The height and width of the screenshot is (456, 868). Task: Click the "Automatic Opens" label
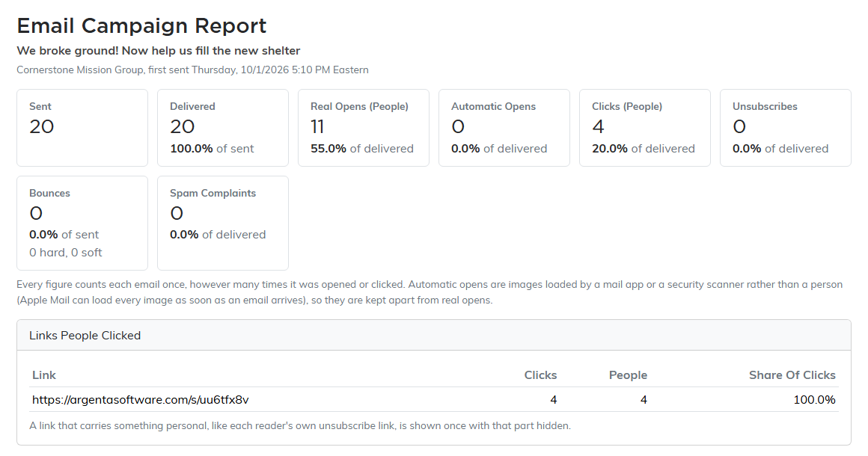pyautogui.click(x=493, y=107)
